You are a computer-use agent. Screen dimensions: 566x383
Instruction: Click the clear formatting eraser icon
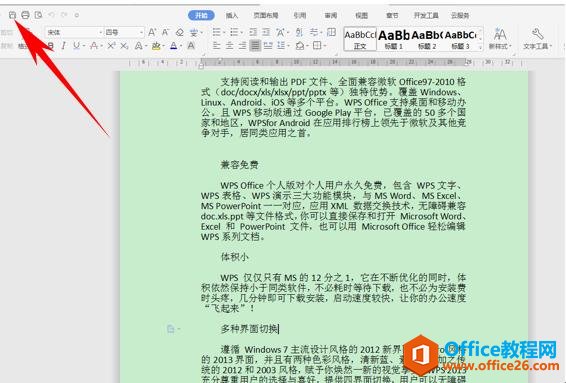coord(179,32)
